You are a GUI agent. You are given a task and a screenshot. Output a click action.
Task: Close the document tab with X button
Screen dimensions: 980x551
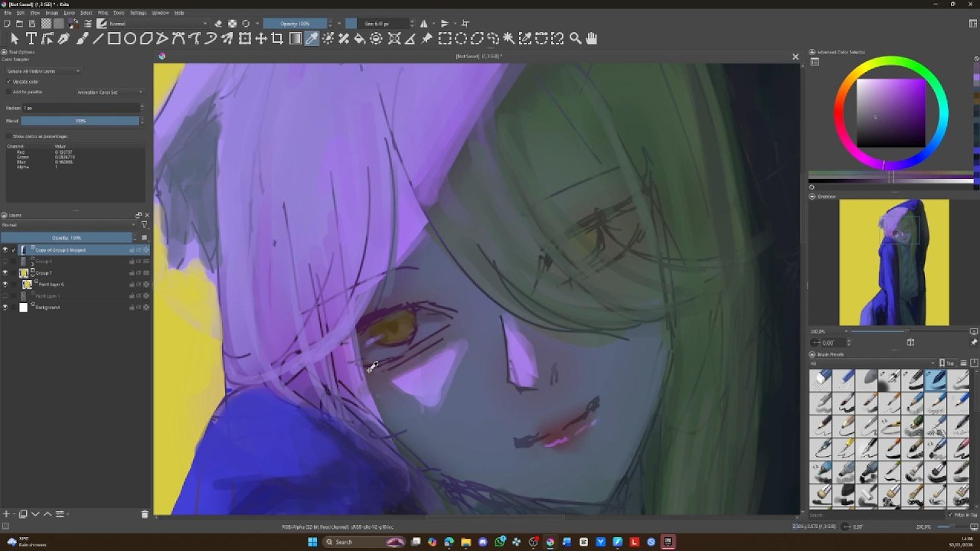point(795,57)
